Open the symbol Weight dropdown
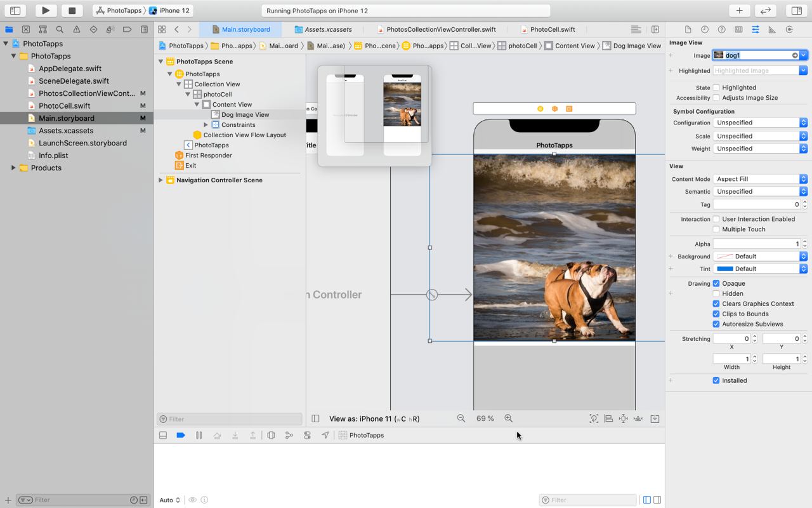This screenshot has width=812, height=508. click(x=760, y=149)
